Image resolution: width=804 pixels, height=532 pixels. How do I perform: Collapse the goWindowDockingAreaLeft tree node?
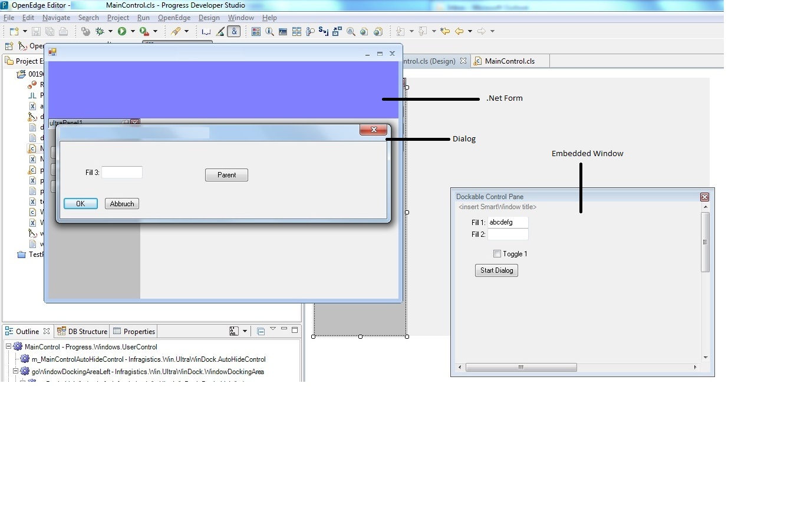click(x=15, y=371)
